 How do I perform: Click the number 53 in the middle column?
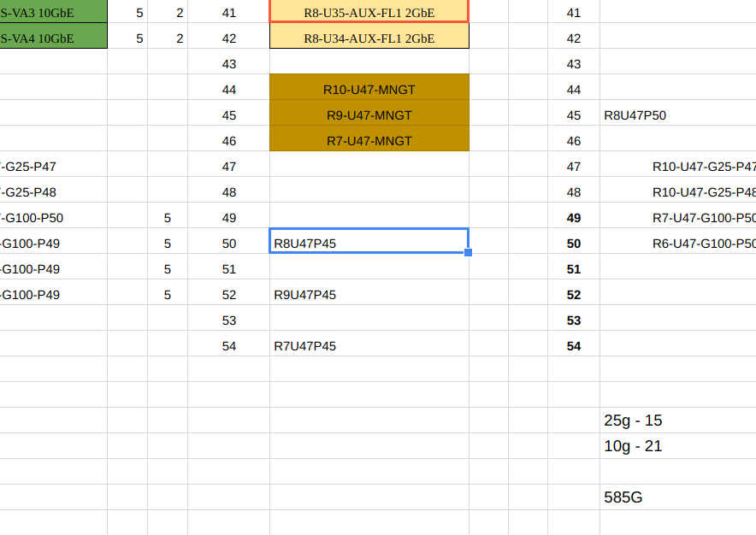tap(229, 320)
